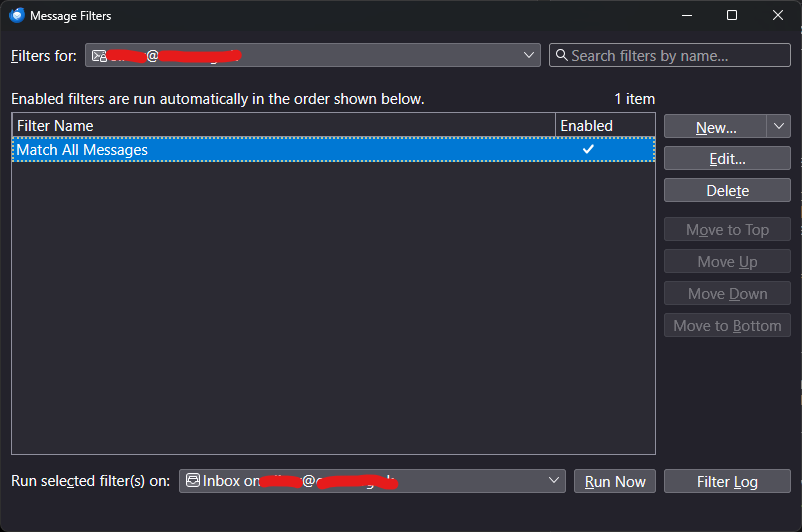This screenshot has height=532, width=802.
Task: Click the Move to Top button
Action: tap(727, 230)
